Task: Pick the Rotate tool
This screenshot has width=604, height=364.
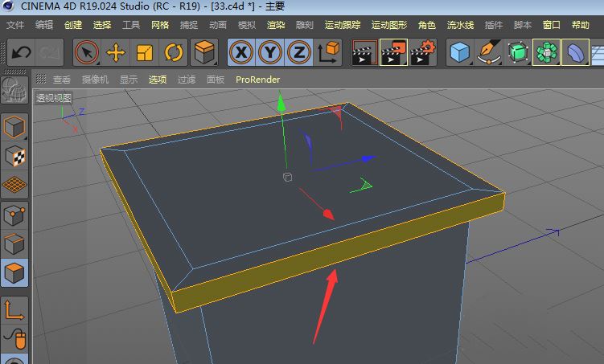Action: click(174, 52)
